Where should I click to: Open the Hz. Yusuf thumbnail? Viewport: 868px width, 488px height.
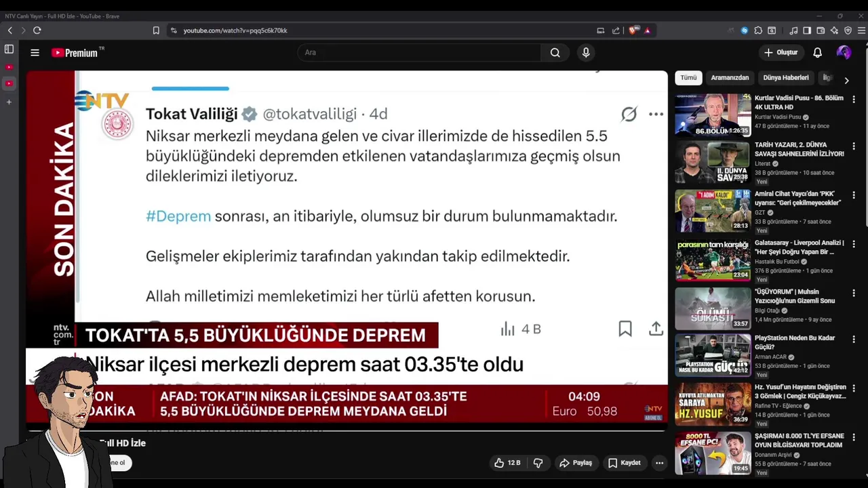tap(713, 404)
